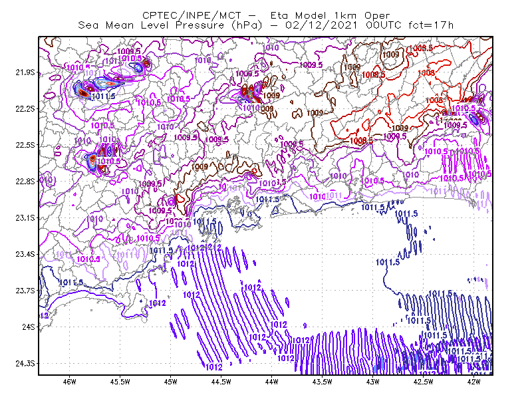Click the Sea Mean Level Pressure subtitle

[265, 25]
